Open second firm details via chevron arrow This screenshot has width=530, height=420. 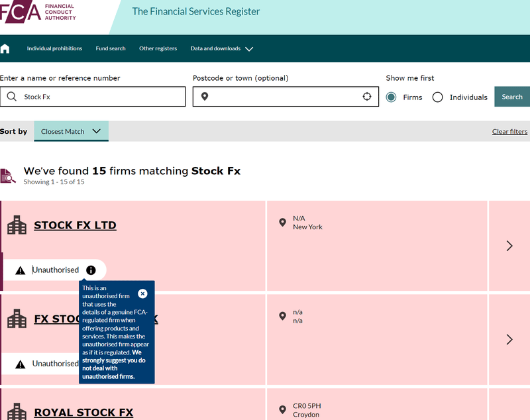[x=509, y=339]
